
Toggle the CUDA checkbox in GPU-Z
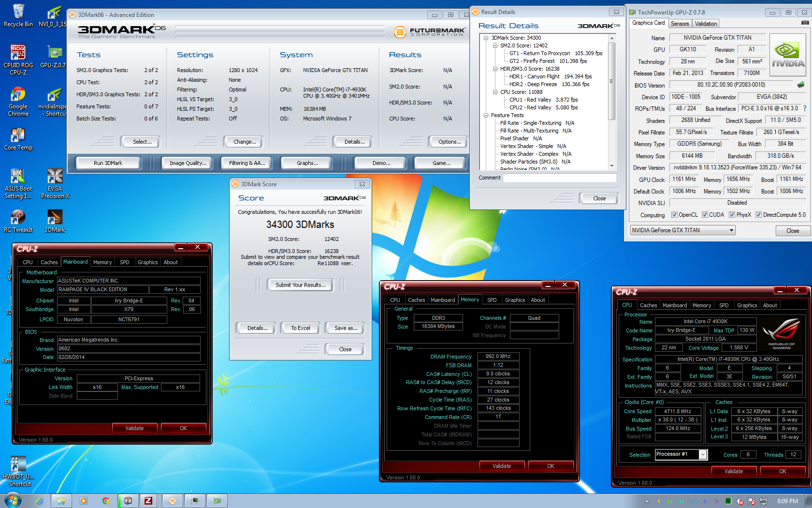pyautogui.click(x=705, y=215)
